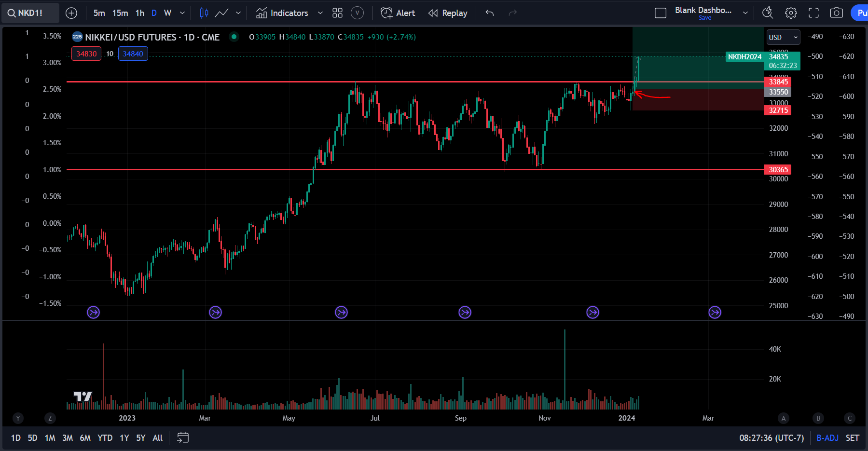
Task: Open symbol search for NKD1!
Action: 31,13
